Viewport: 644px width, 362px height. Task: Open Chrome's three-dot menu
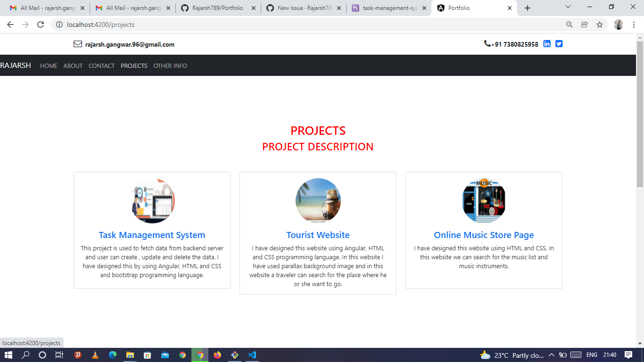(634, 25)
